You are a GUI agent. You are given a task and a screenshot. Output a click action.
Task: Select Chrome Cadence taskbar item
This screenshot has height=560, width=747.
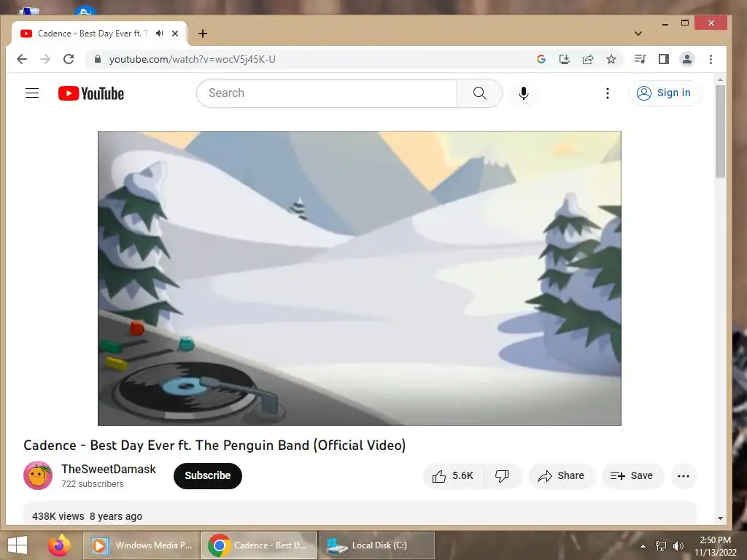[x=259, y=545]
